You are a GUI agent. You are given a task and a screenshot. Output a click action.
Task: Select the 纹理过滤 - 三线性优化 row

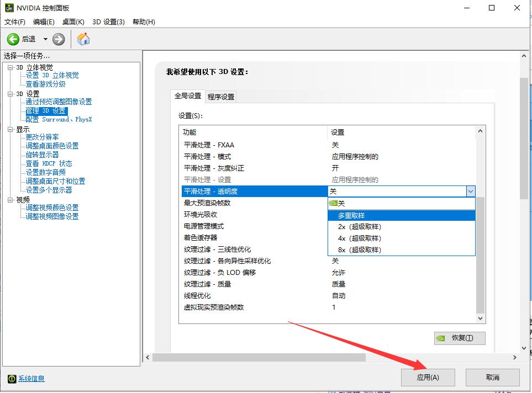pyautogui.click(x=255, y=249)
